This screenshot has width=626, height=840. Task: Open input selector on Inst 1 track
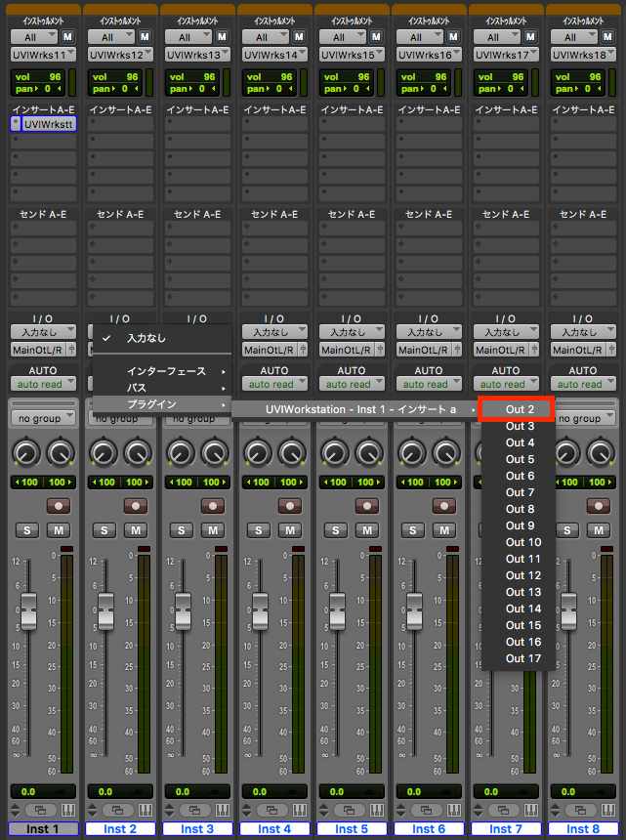43,332
